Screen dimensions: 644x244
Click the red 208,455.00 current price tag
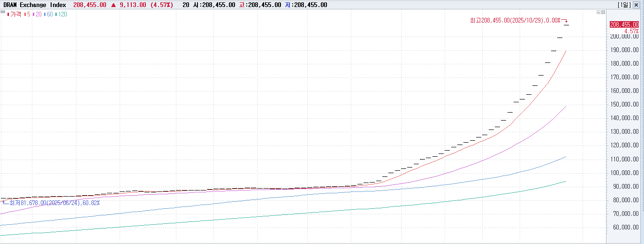[624, 24]
